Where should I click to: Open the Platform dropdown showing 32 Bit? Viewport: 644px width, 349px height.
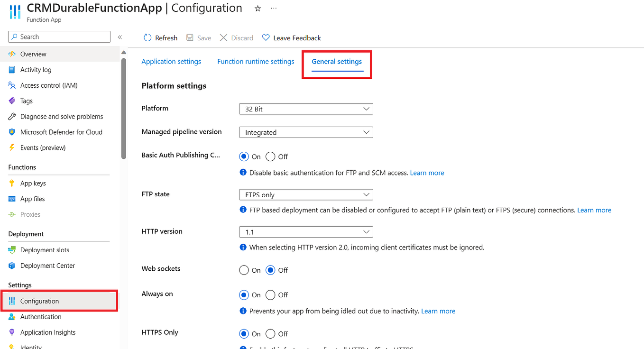coord(306,109)
